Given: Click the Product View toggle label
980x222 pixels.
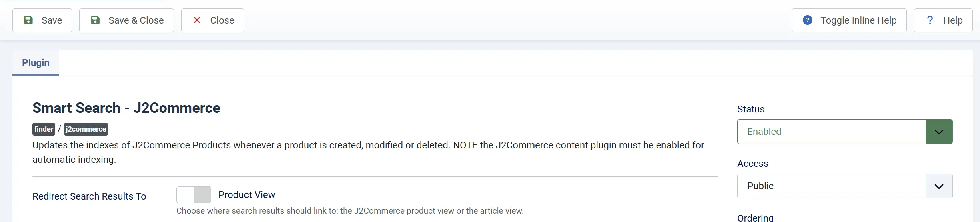Looking at the screenshot, I should [247, 195].
